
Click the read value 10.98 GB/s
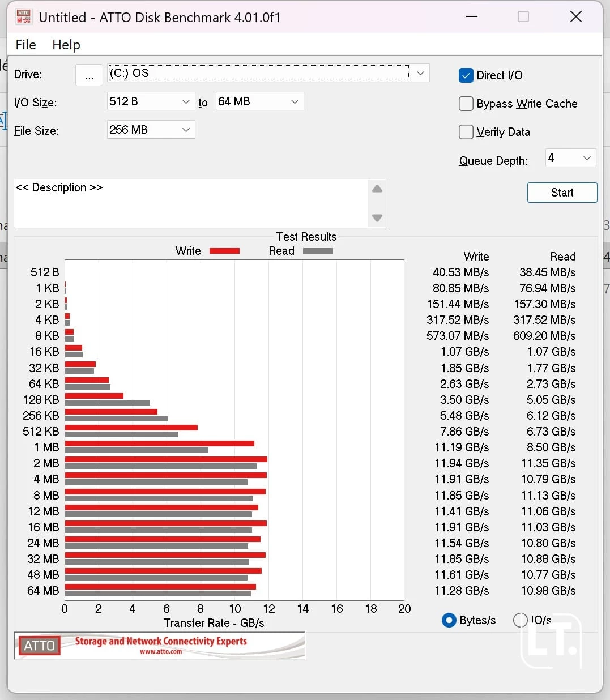[548, 591]
